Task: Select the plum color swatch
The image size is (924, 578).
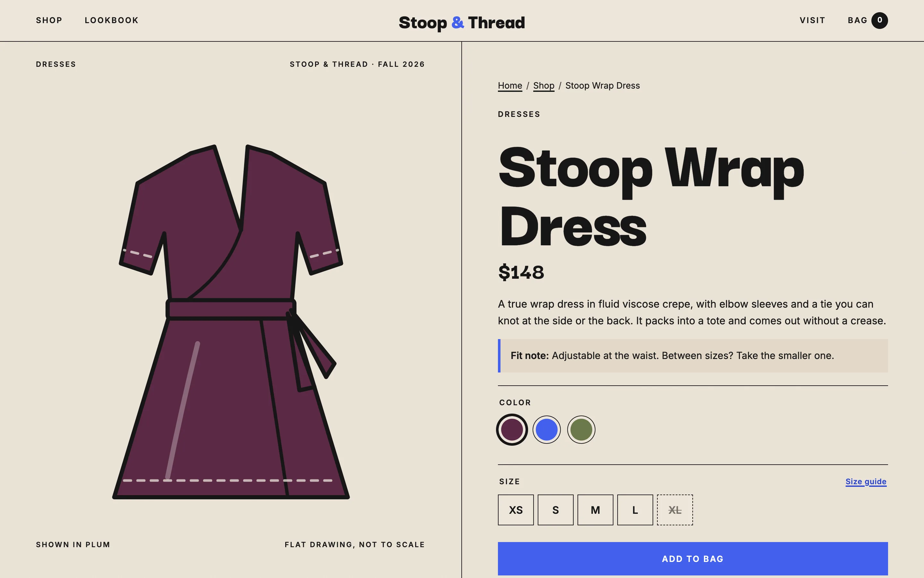Action: click(512, 430)
